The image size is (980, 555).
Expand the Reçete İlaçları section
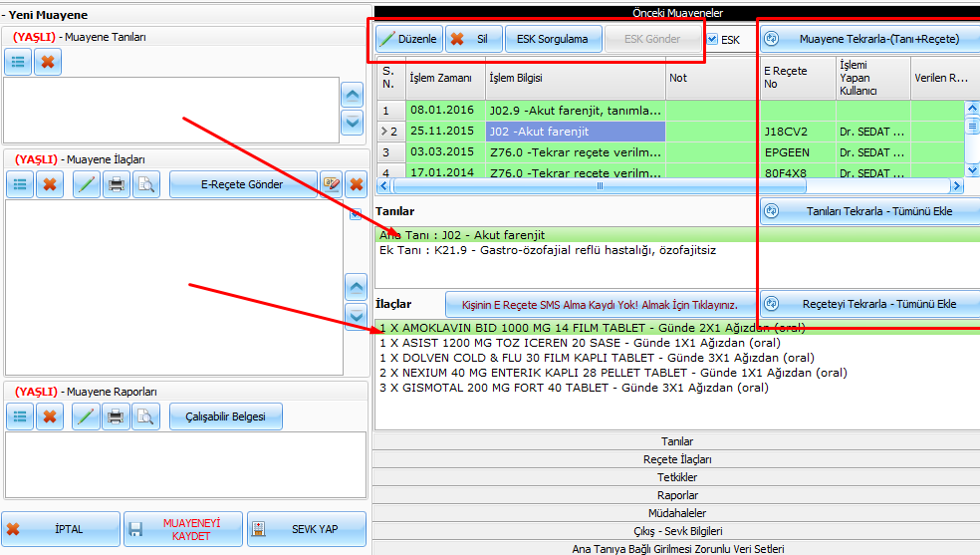(677, 459)
